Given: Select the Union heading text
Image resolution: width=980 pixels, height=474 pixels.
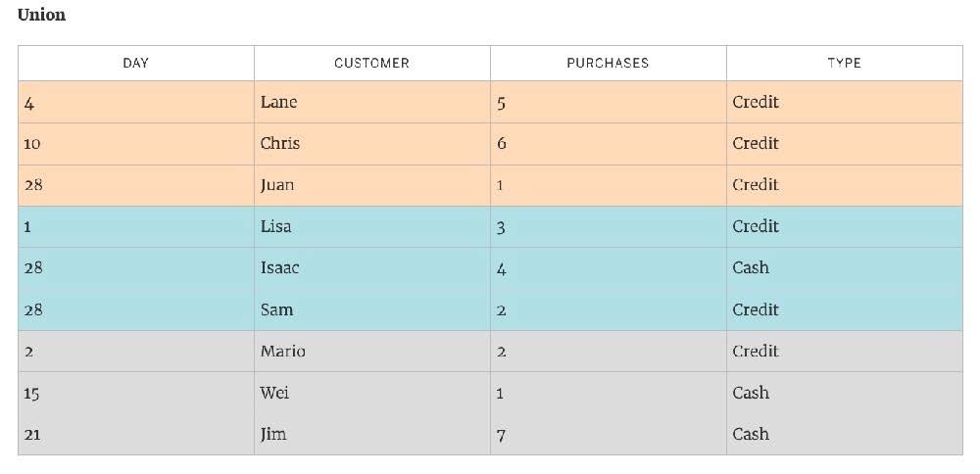Looking at the screenshot, I should [x=41, y=15].
